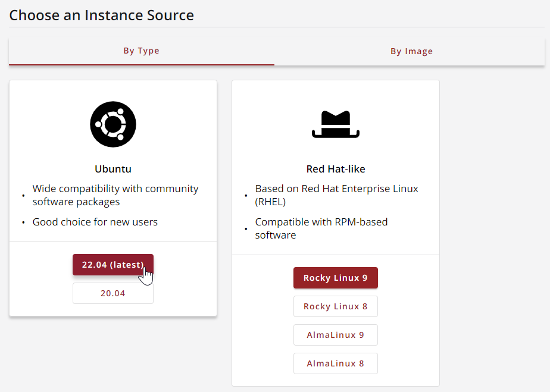
Task: Click the Red Hat fedora hat icon
Action: 336,123
